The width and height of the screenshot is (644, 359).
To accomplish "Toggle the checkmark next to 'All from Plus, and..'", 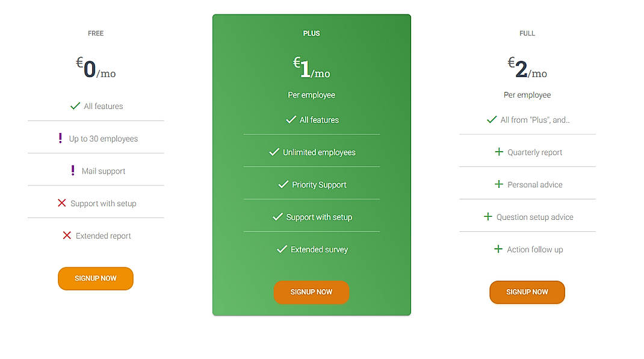I will 491,119.
